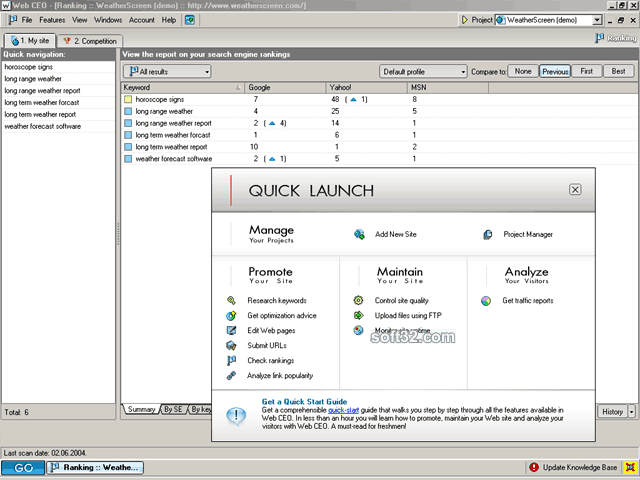This screenshot has height=480, width=640.
Task: Select the Summary bottom tab
Action: (140, 409)
